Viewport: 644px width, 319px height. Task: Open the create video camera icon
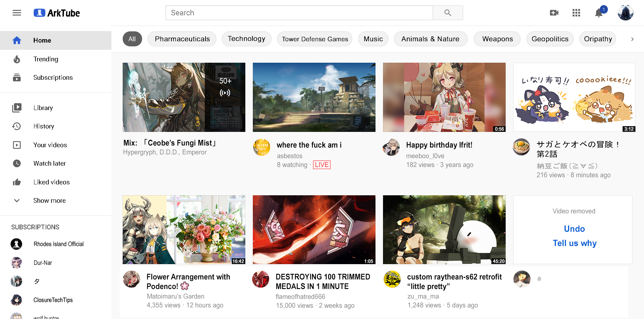[x=554, y=13]
